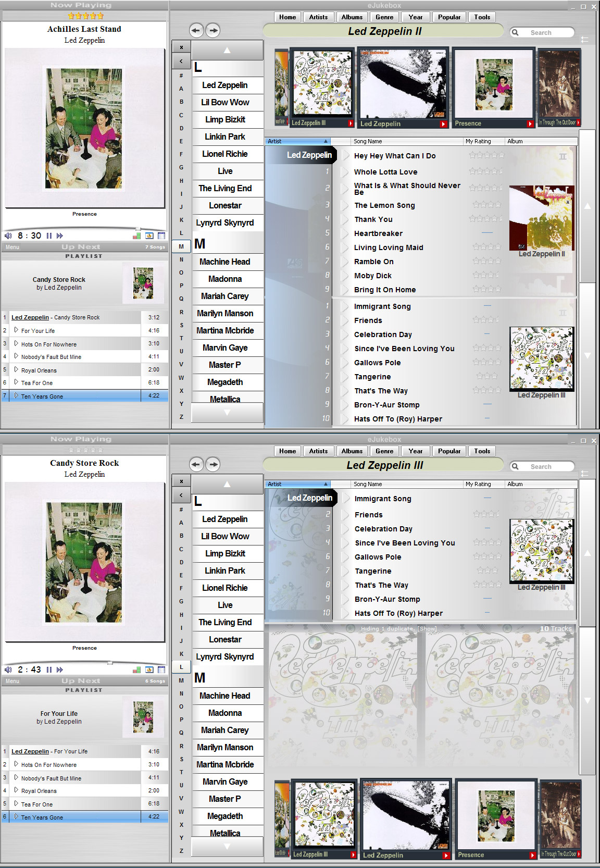Click the equalizer bars icon in bottom window
The height and width of the screenshot is (868, 600).
pos(136,669)
